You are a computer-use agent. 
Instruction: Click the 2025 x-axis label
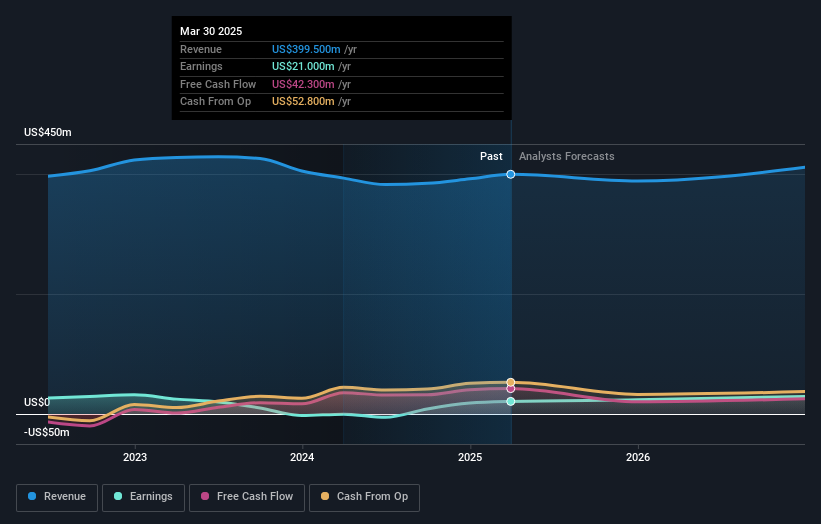[470, 458]
